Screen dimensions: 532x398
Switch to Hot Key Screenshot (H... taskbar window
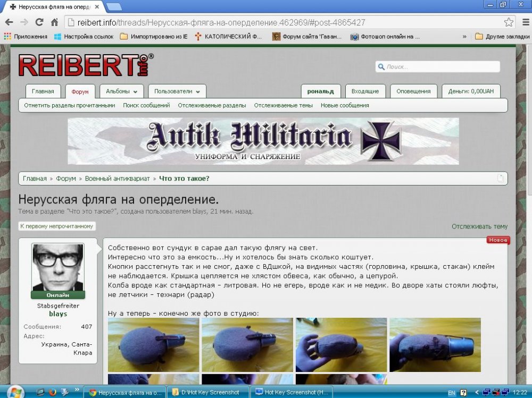(x=292, y=392)
